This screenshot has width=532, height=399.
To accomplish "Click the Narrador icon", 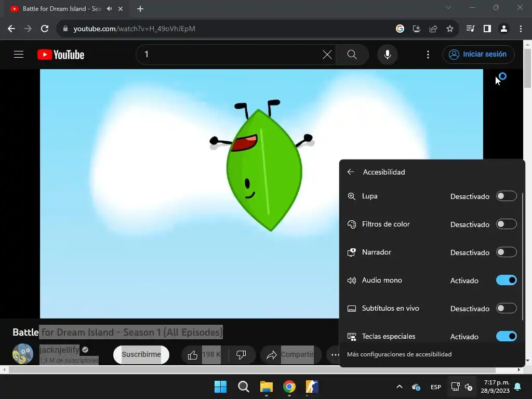I will tap(352, 252).
